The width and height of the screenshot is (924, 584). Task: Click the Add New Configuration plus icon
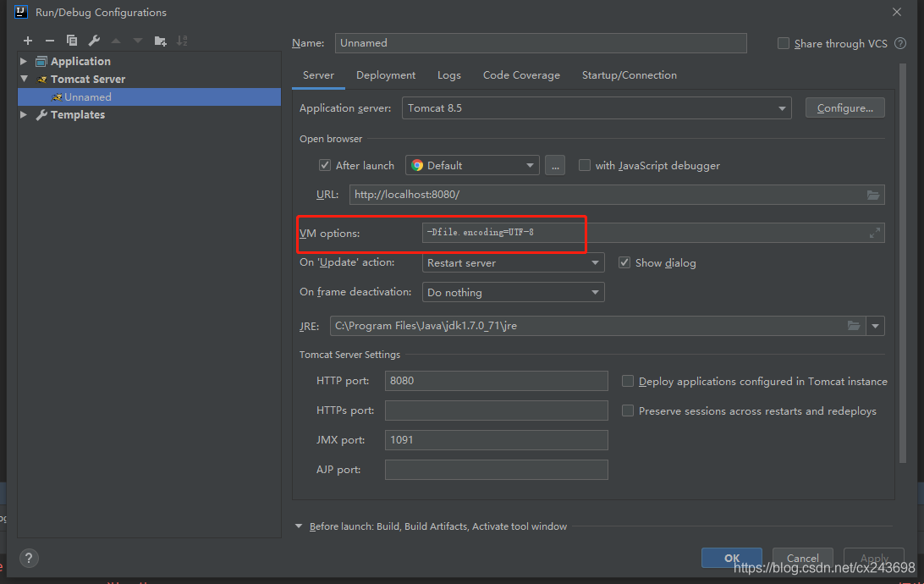(28, 41)
